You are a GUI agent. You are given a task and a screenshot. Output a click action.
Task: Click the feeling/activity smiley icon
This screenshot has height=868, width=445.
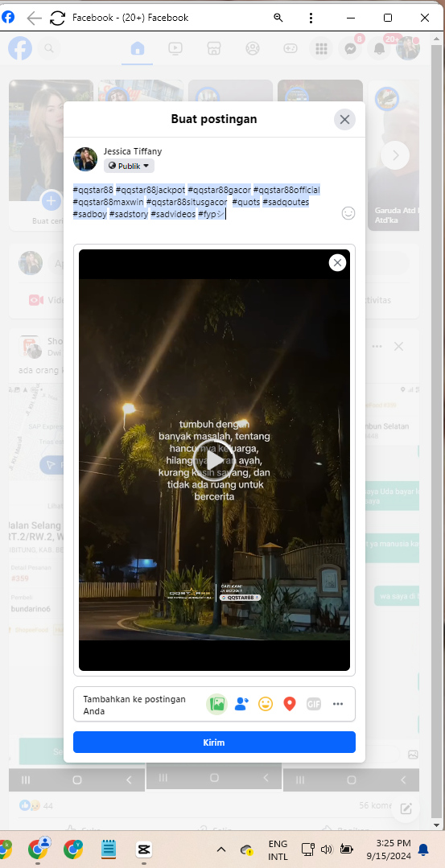(x=266, y=704)
